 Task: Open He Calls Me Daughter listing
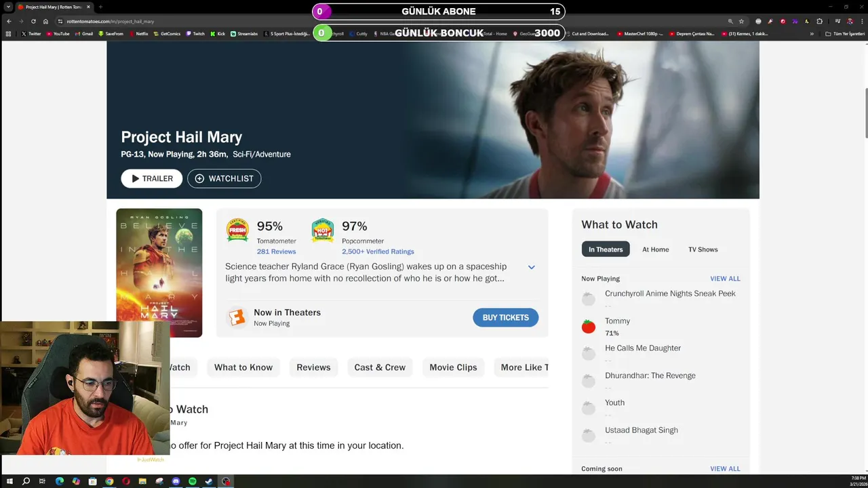point(643,348)
